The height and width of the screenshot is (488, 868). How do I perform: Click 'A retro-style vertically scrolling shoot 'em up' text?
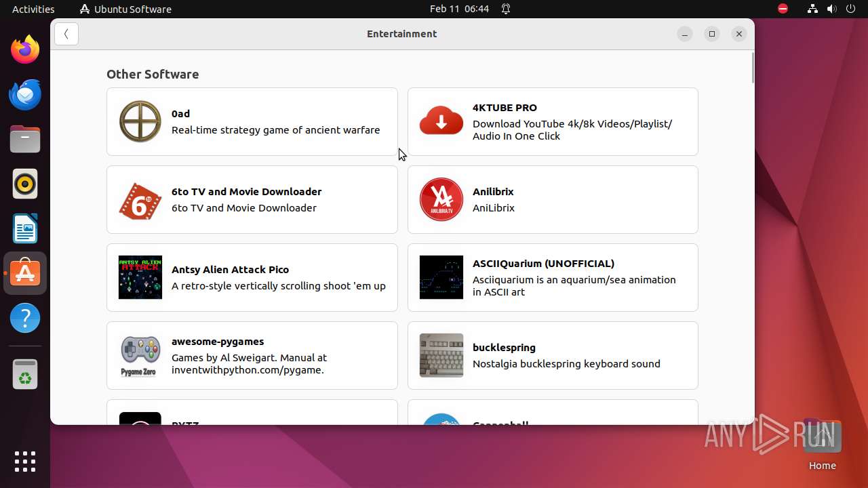(279, 286)
